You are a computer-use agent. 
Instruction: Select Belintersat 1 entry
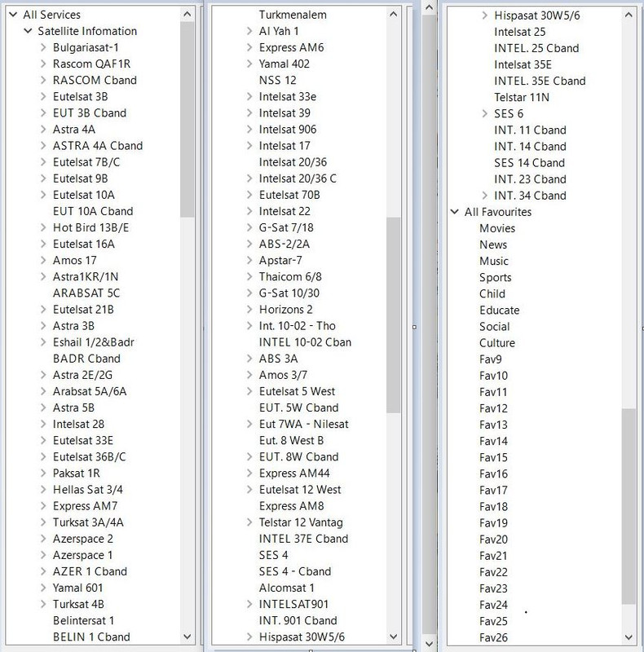pos(83,620)
